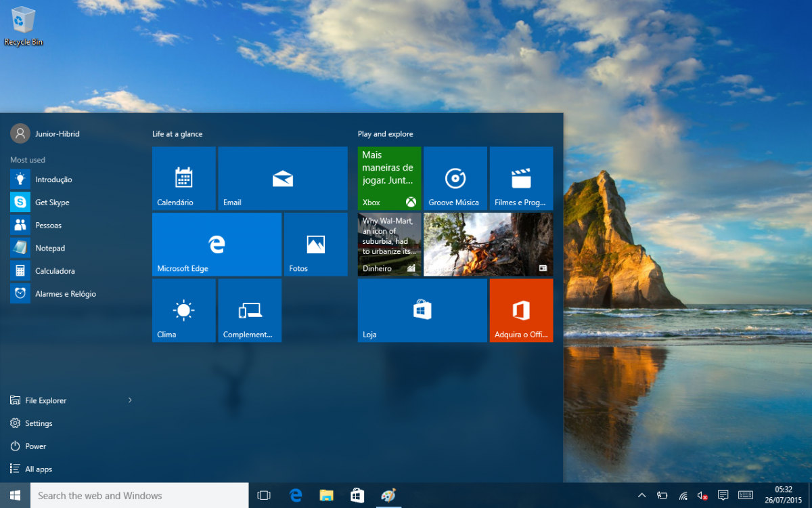Expand File Explorer jump list arrow

coord(131,400)
